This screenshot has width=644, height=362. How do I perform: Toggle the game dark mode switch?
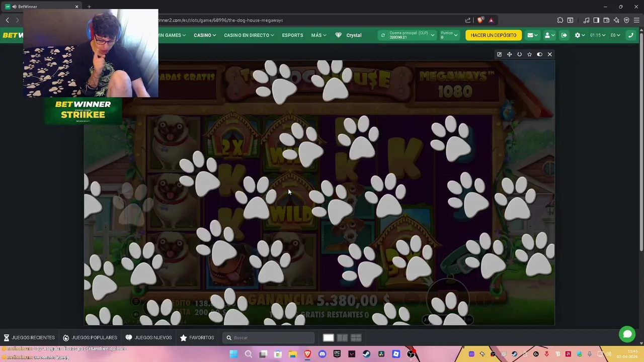pos(539,54)
